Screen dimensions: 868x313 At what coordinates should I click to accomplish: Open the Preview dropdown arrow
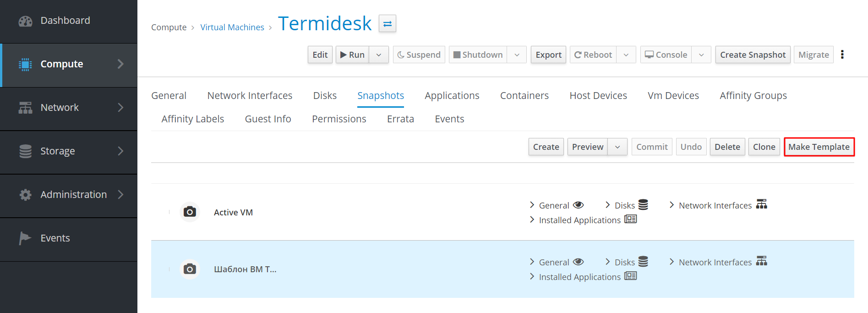point(617,147)
